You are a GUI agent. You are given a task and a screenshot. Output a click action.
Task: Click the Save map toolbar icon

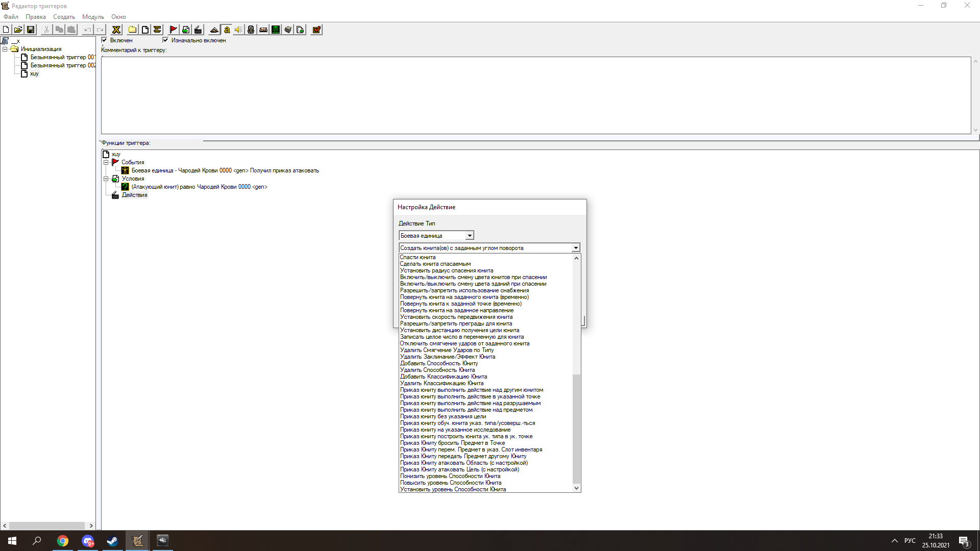click(x=31, y=30)
